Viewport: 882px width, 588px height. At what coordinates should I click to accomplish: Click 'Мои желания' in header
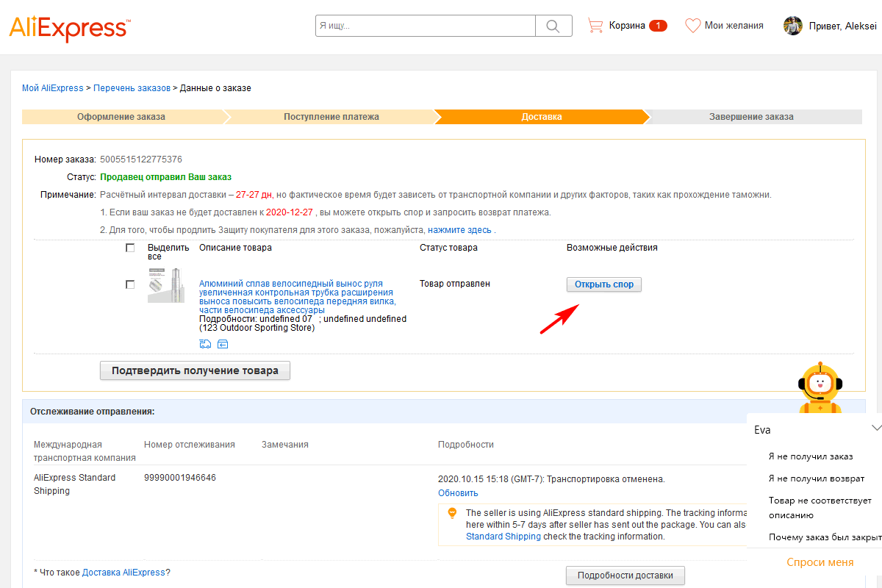[734, 26]
